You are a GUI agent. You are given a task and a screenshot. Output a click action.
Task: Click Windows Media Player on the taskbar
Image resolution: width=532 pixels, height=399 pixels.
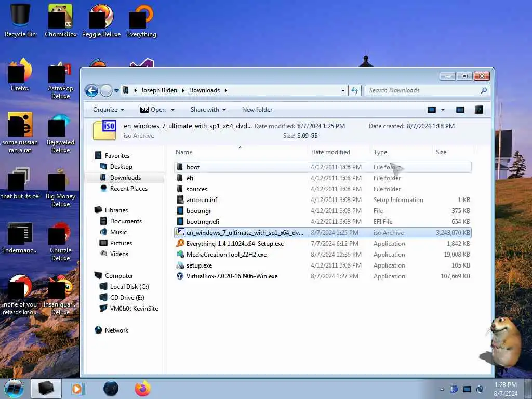pyautogui.click(x=78, y=389)
